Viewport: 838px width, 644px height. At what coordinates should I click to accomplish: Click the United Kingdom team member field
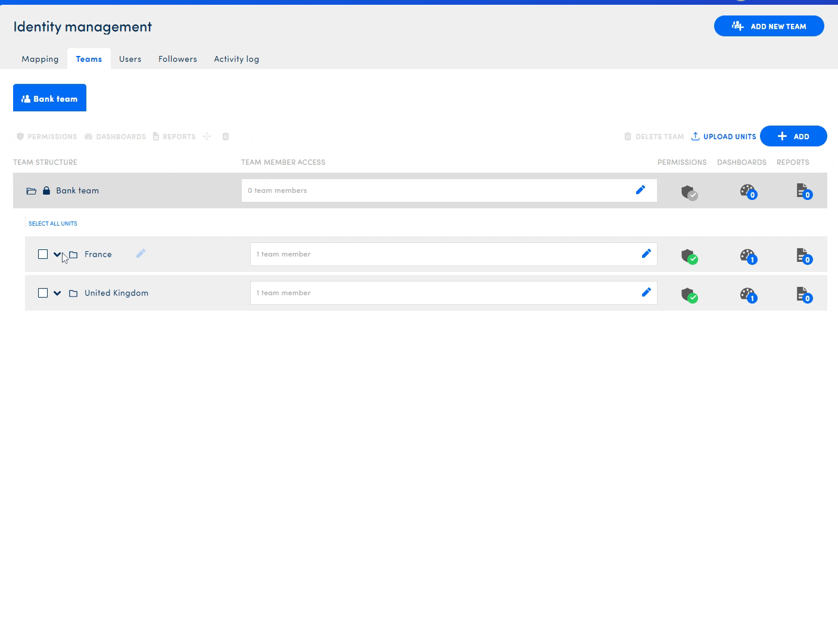(x=441, y=293)
